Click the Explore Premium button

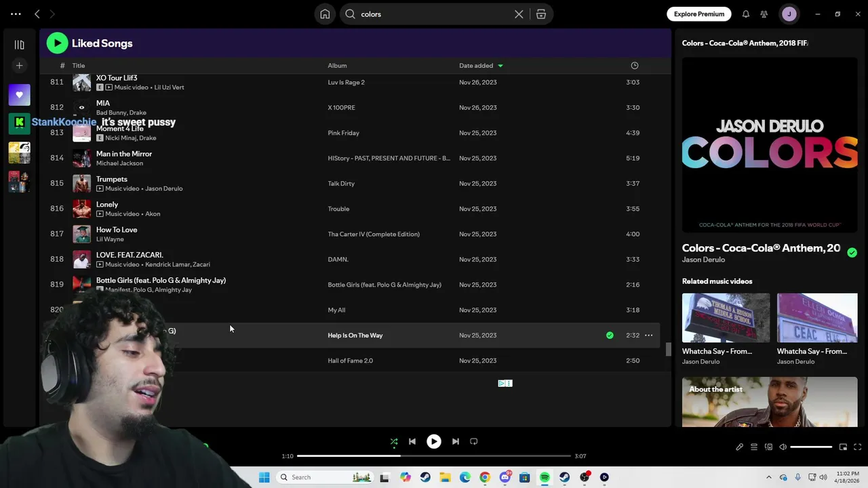pyautogui.click(x=699, y=14)
